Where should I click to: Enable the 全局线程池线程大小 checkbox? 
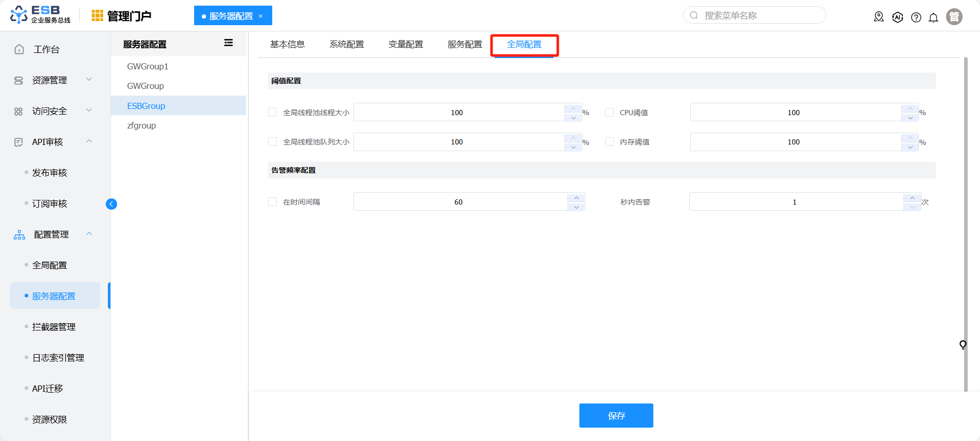273,113
